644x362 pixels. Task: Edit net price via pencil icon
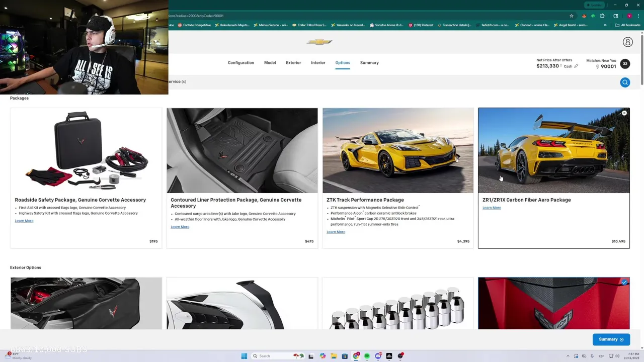pyautogui.click(x=576, y=66)
